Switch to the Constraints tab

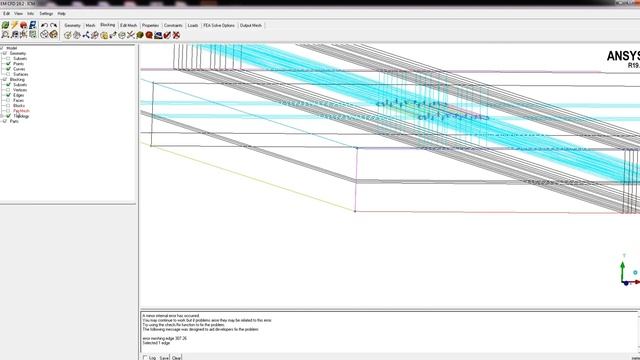(173, 25)
